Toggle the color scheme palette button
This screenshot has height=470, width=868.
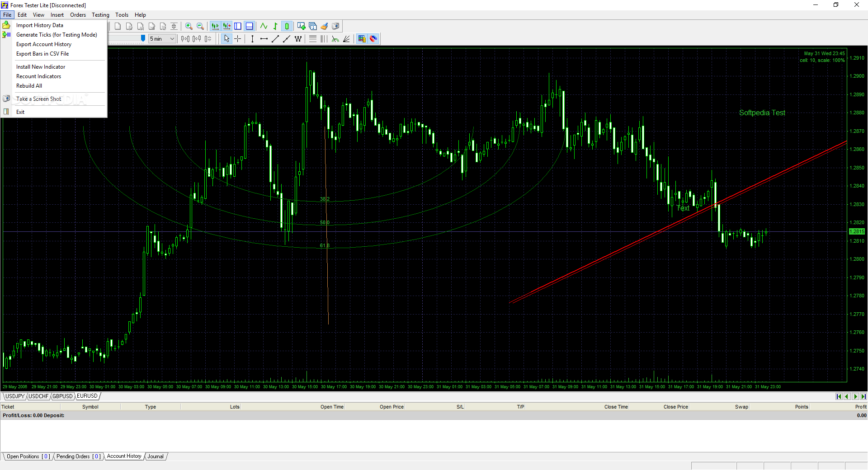362,39
